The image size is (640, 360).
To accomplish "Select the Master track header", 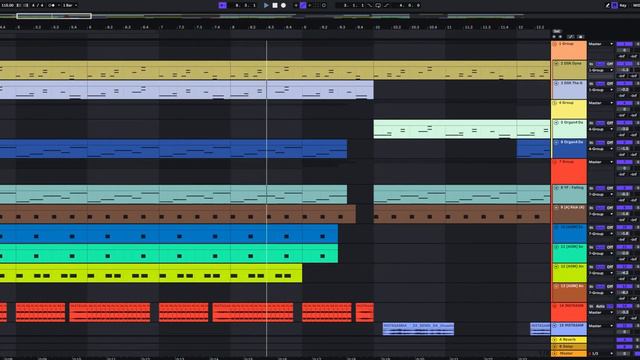I will 569,353.
